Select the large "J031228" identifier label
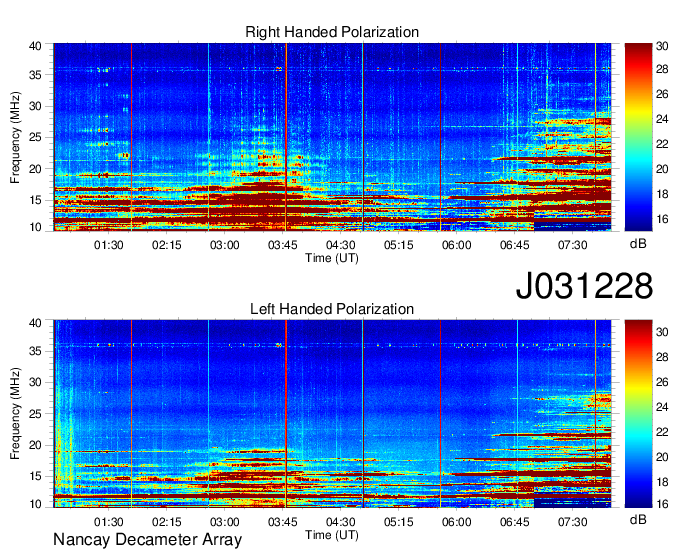The image size is (680, 552). tap(584, 286)
